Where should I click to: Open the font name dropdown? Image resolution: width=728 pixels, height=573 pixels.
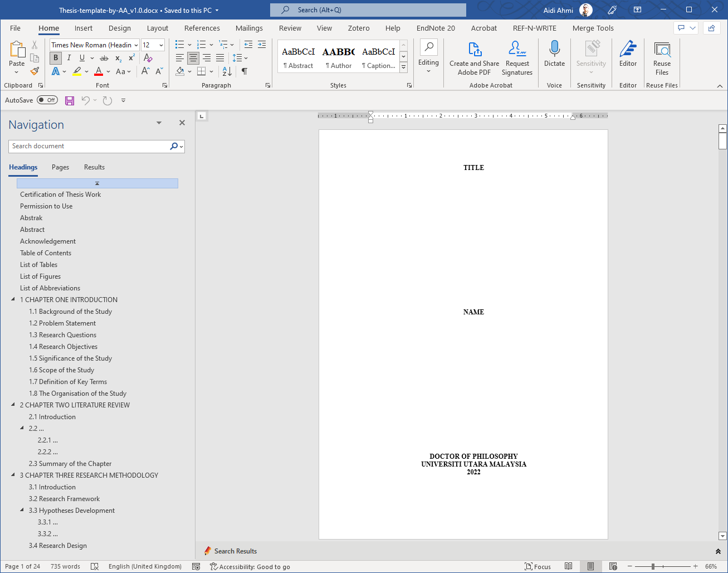[136, 45]
